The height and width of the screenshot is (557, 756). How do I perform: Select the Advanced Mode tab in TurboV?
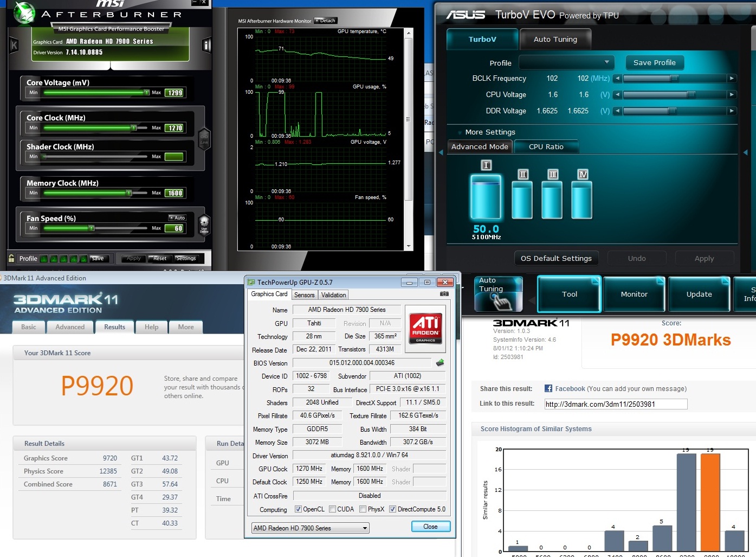(480, 146)
